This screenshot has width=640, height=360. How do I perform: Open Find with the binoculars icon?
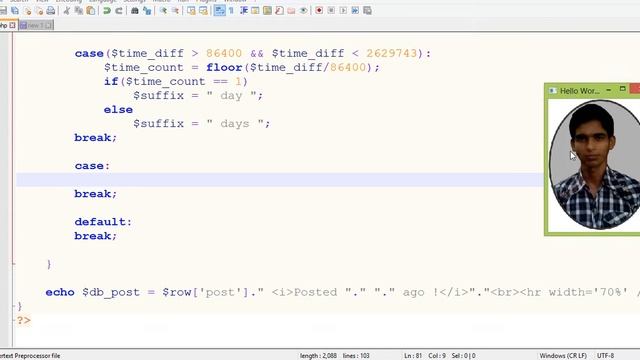[135, 11]
